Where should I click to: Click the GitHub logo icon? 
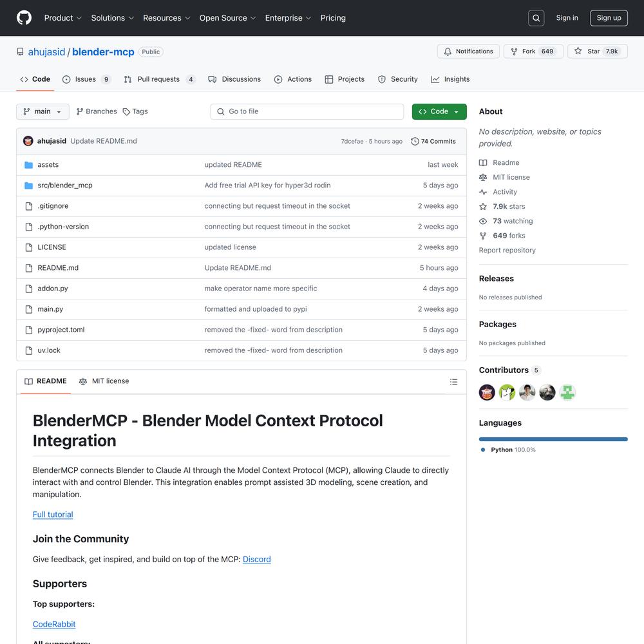click(24, 18)
